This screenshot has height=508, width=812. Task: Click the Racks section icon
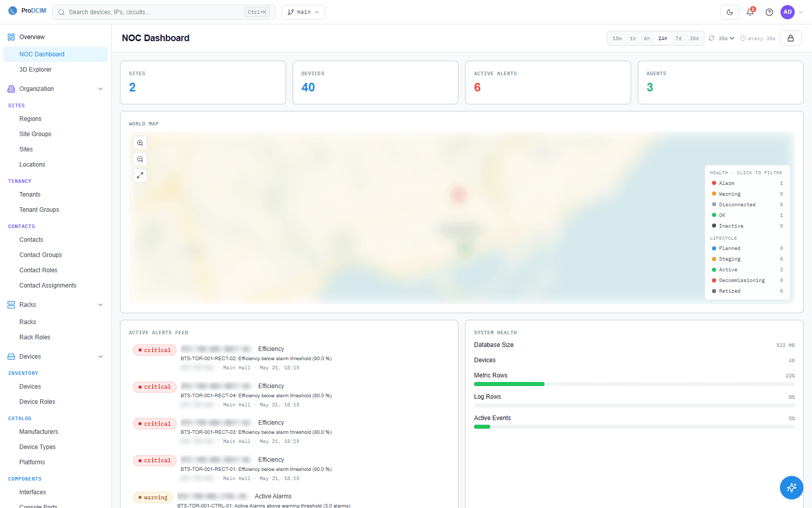tap(11, 305)
